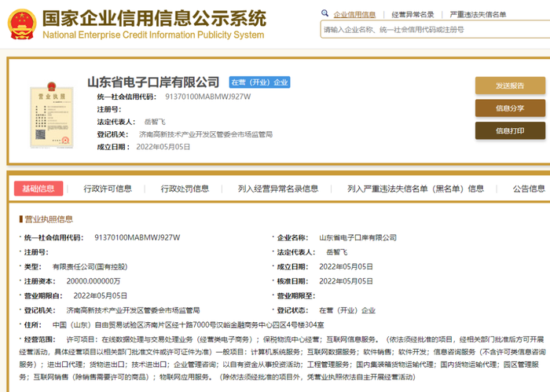Switch to the 行政处罚信息 tab
Image resolution: width=550 pixels, height=392 pixels.
(185, 189)
